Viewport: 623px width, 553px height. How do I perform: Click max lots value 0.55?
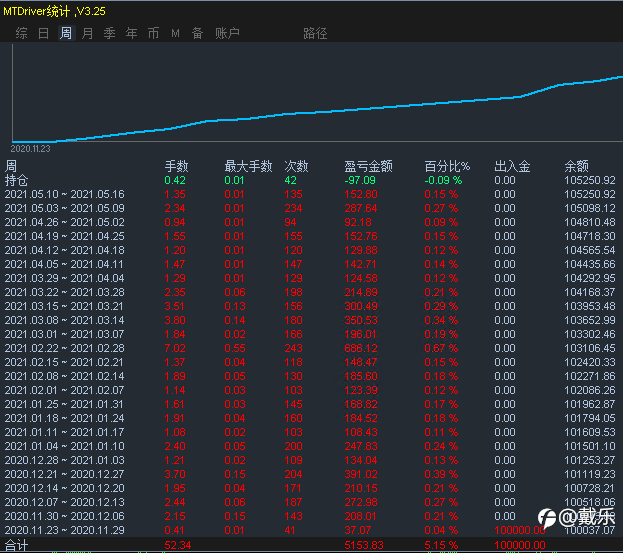click(x=235, y=348)
